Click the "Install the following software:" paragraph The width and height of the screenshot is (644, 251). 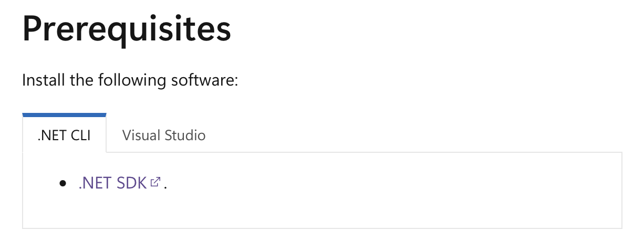[x=130, y=81]
